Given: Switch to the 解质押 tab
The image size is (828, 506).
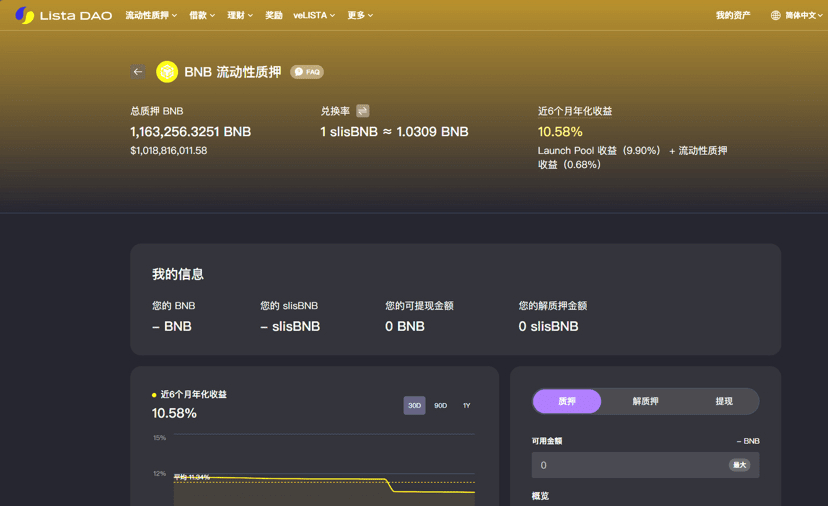Looking at the screenshot, I should pos(645,401).
